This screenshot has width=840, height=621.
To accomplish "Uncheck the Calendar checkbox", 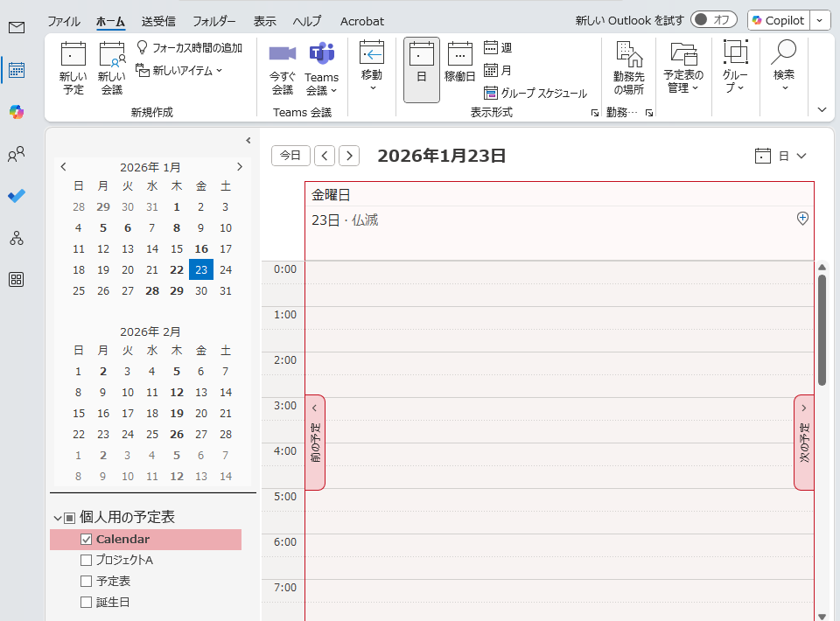I will click(86, 539).
